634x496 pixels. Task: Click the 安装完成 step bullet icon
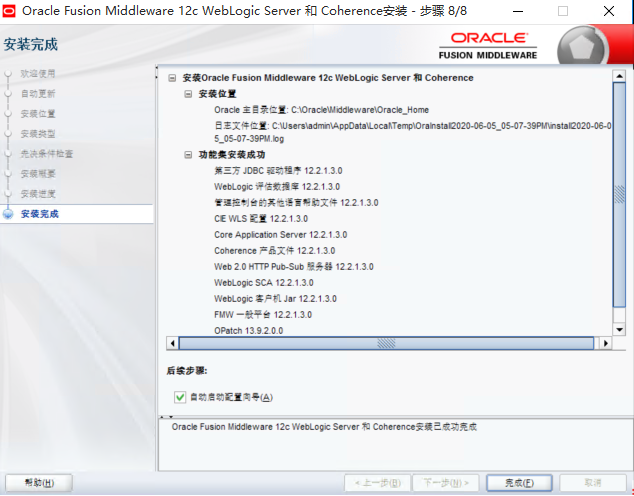click(x=8, y=214)
